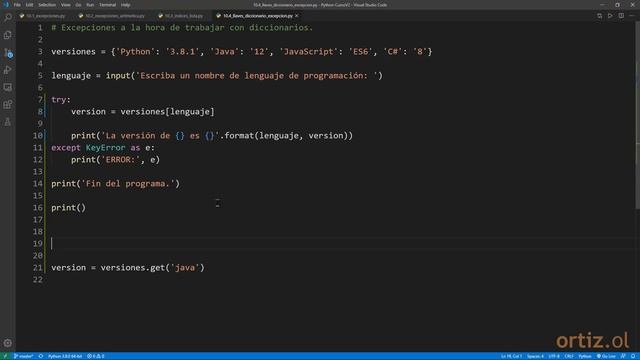Open the Edit menu
The height and width of the screenshot is (360, 640).
pyautogui.click(x=29, y=5)
